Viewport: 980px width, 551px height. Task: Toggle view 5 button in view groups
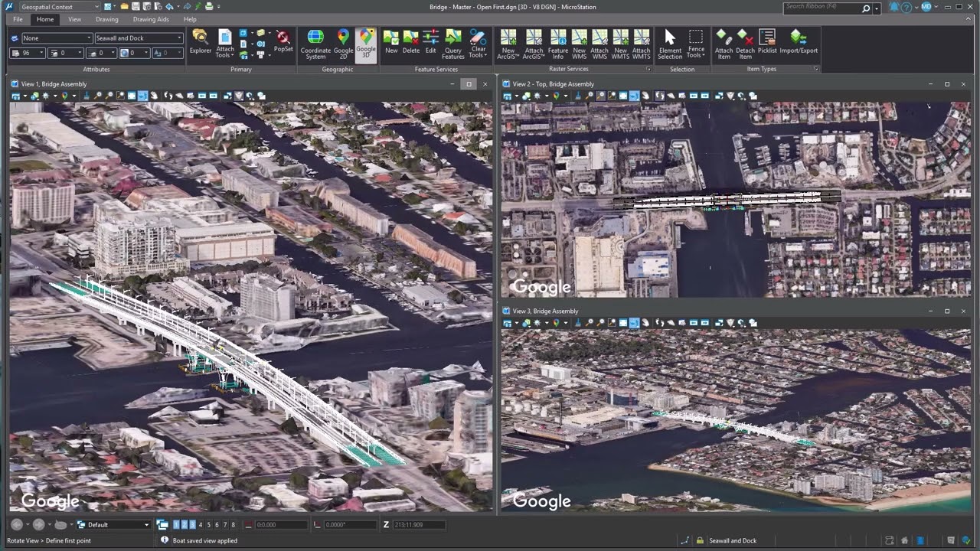[x=209, y=525]
